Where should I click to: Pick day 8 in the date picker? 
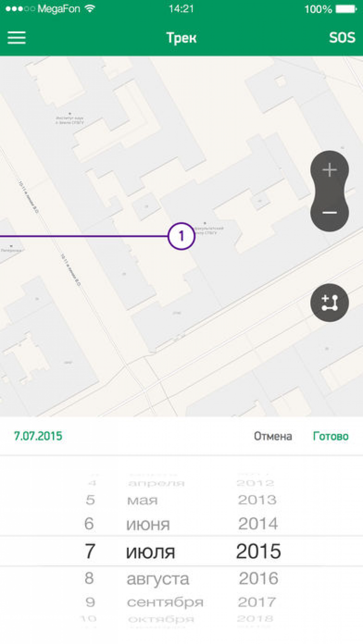tap(90, 578)
